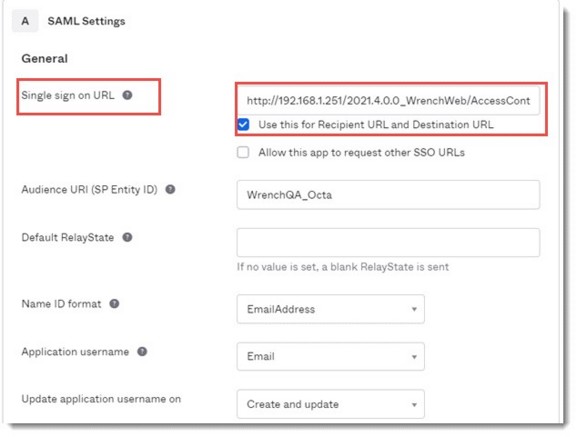Click the General section heading

click(45, 58)
